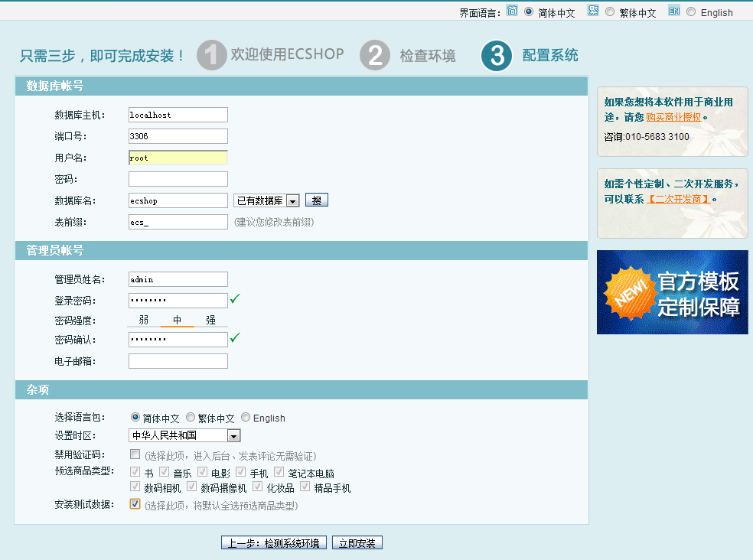Toggle the 笔记本电脑 checkbox

[x=279, y=471]
